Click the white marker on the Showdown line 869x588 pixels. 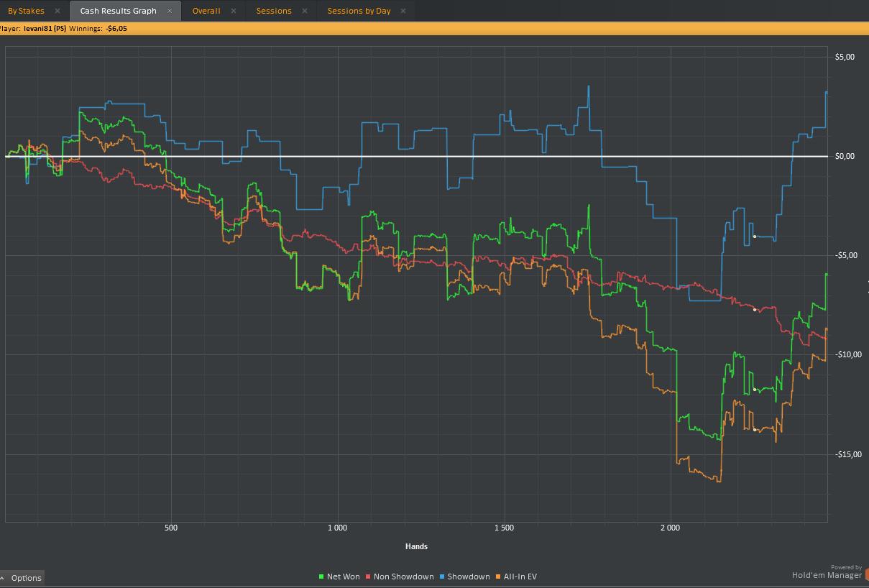pos(755,236)
